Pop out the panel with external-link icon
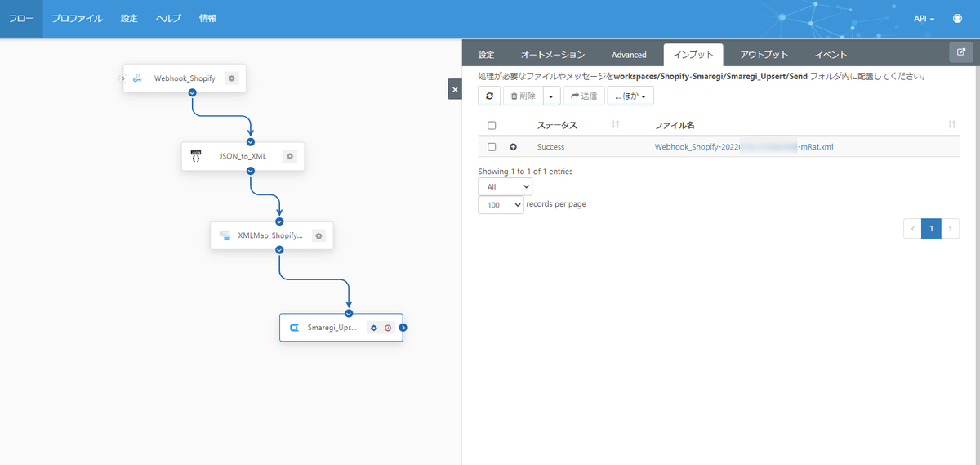 [x=960, y=54]
